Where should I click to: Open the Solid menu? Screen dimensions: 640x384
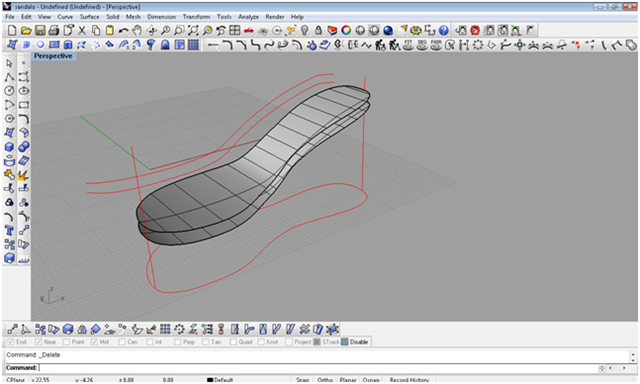pyautogui.click(x=113, y=17)
